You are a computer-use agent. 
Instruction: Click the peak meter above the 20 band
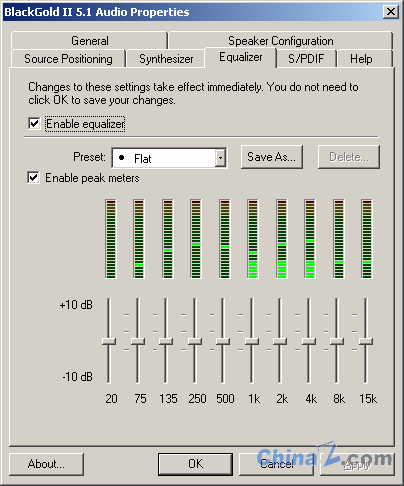tap(111, 239)
